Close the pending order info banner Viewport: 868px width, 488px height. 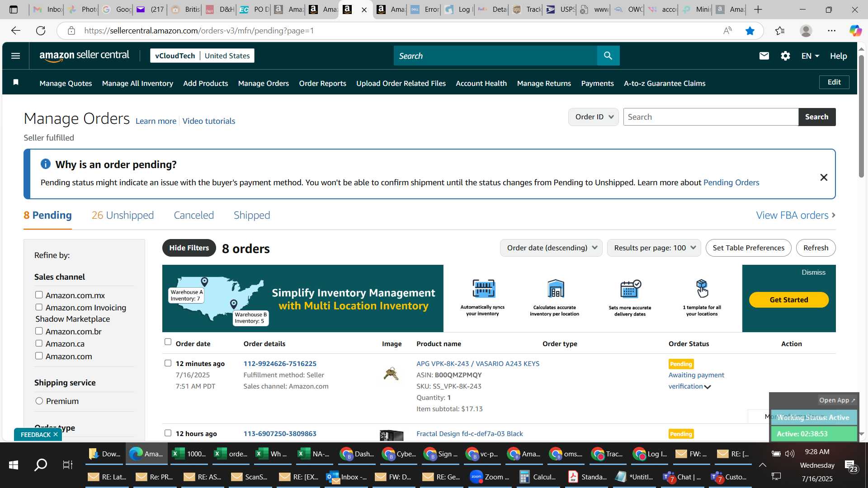pos(824,177)
